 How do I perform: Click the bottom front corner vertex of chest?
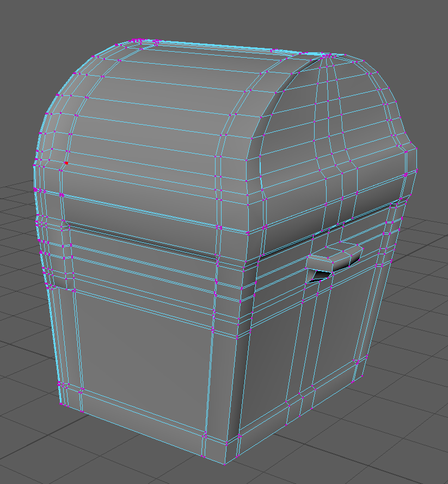coord(224,464)
